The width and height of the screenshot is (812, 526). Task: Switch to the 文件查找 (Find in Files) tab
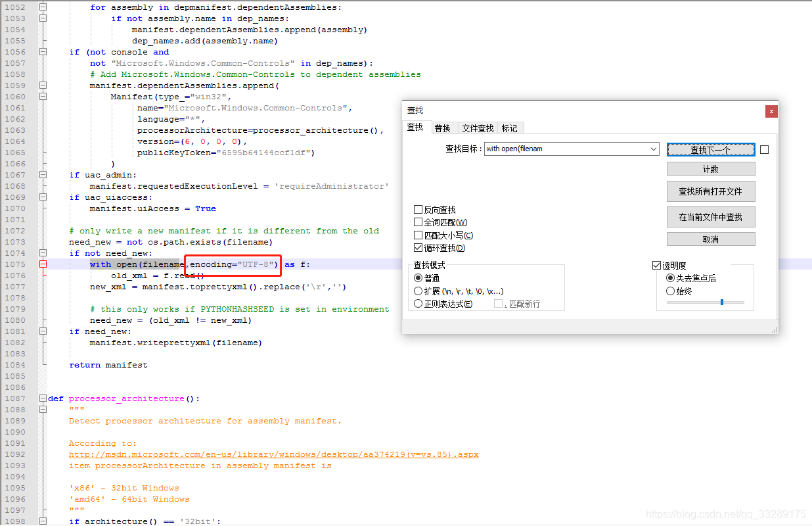478,128
